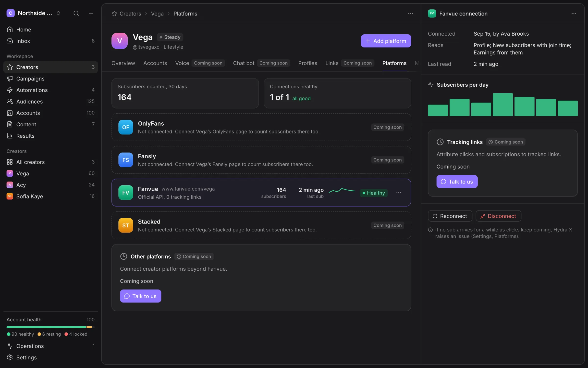Open Audiences section
The width and height of the screenshot is (588, 368).
click(x=50, y=101)
